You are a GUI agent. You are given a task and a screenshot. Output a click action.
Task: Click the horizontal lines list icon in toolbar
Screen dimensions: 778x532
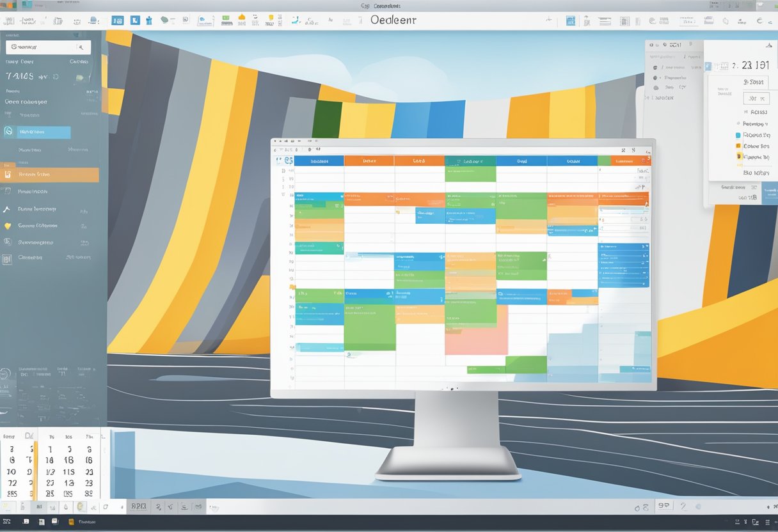605,21
